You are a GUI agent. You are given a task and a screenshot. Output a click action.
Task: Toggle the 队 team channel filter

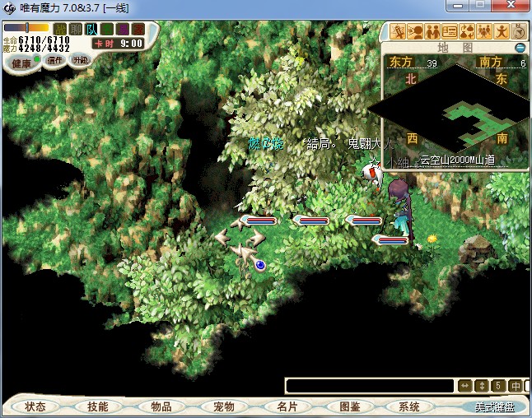tap(91, 29)
